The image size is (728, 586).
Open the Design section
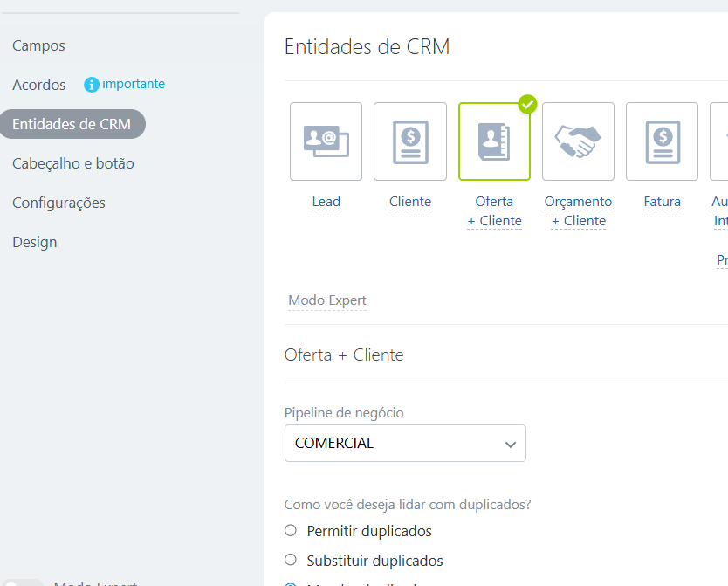[35, 242]
